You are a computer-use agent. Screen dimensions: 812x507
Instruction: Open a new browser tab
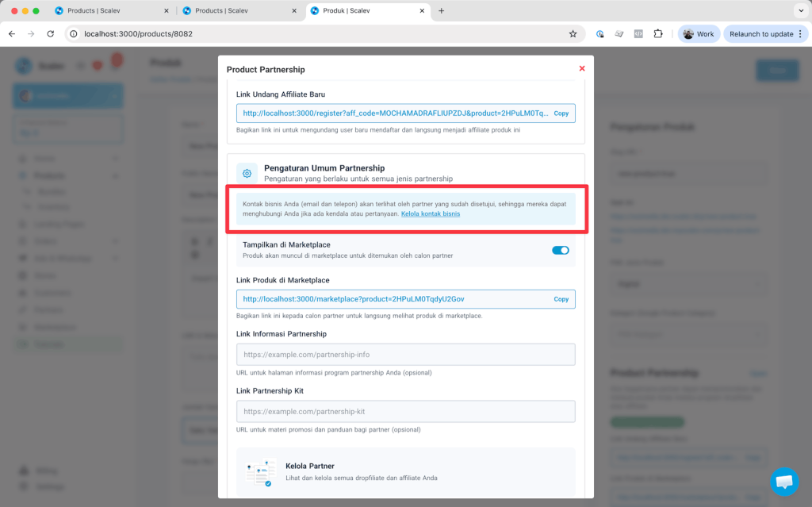pyautogui.click(x=441, y=10)
